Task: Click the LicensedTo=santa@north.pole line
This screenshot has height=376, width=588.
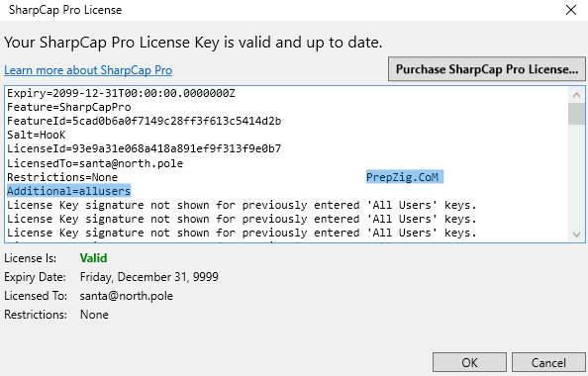Action: point(95,163)
